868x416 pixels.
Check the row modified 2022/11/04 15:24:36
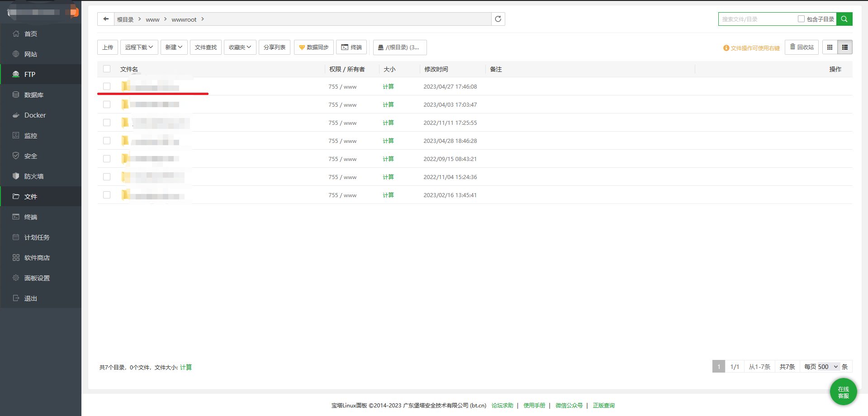pos(107,177)
